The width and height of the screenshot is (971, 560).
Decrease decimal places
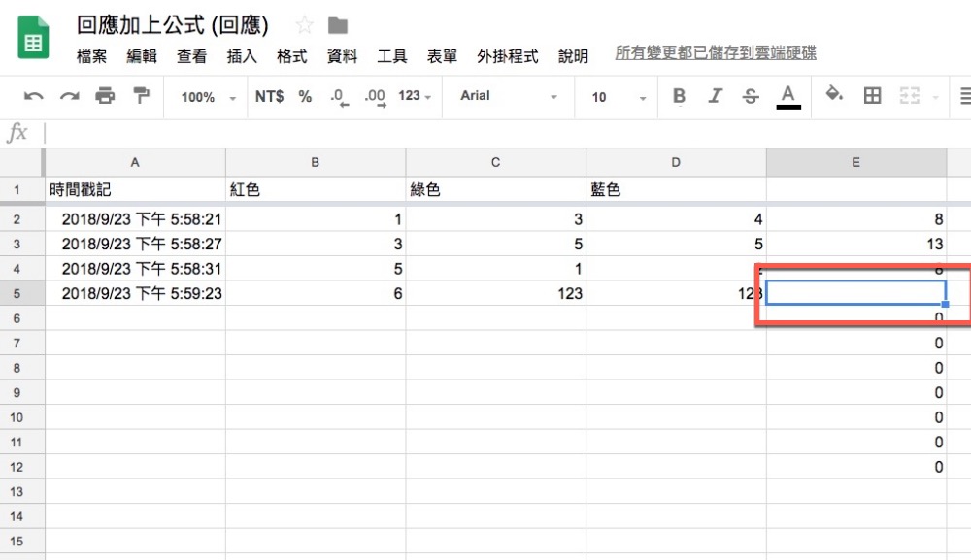coord(339,97)
